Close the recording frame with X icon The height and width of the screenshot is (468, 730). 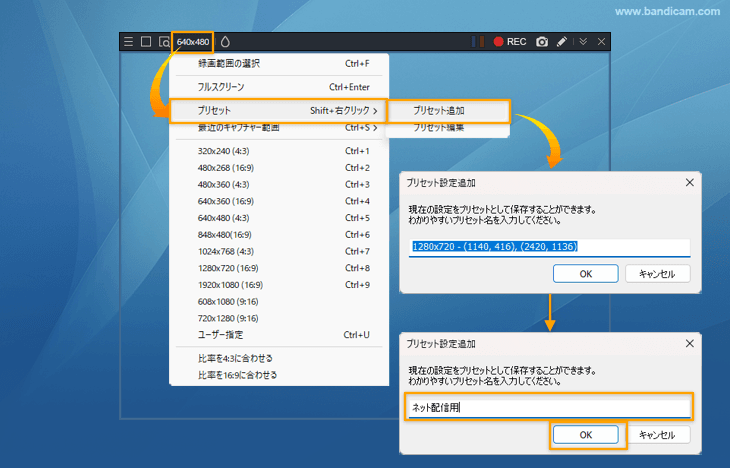point(601,42)
